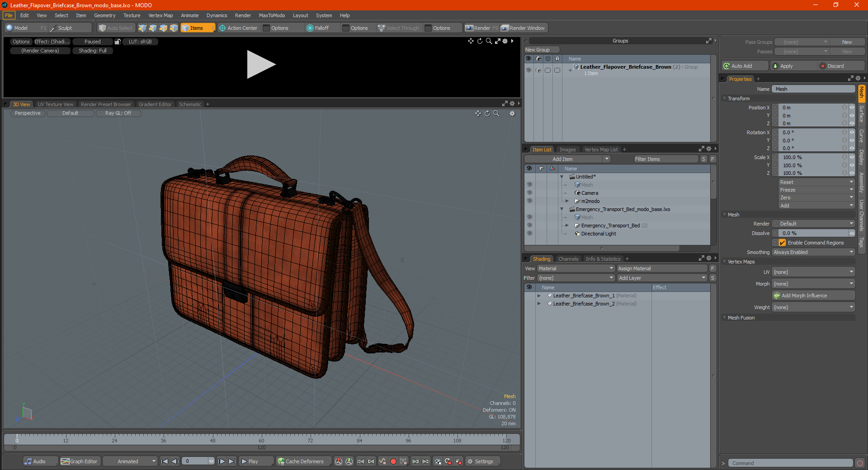Open timeline Settings

(x=483, y=461)
